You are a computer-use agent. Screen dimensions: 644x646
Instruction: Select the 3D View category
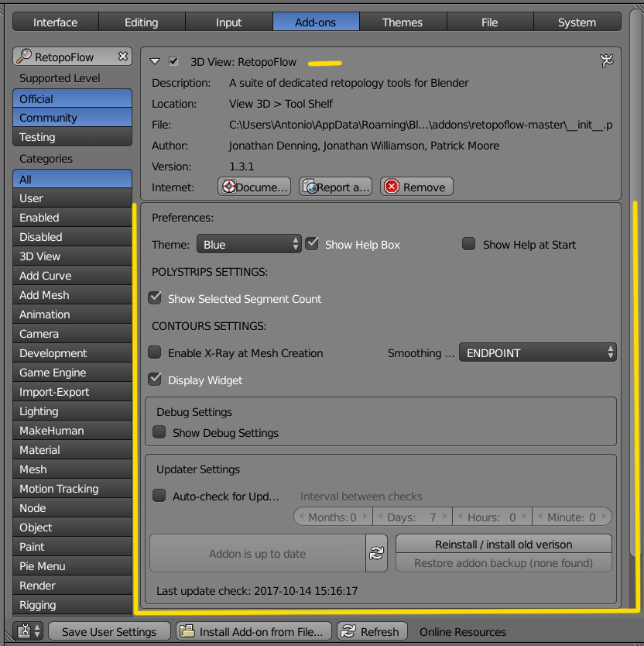point(72,256)
